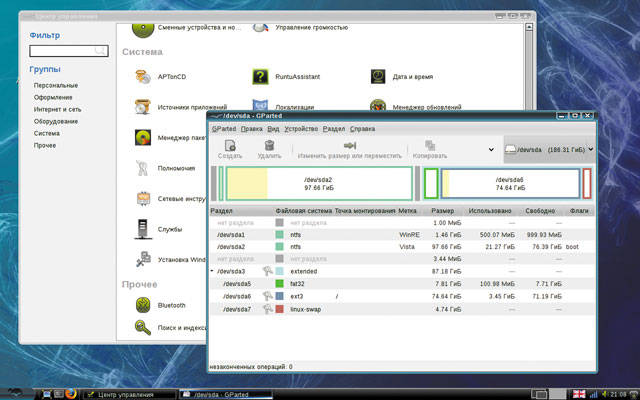
Task: Click the Создать (new partition) toolbar icon
Action: [230, 145]
